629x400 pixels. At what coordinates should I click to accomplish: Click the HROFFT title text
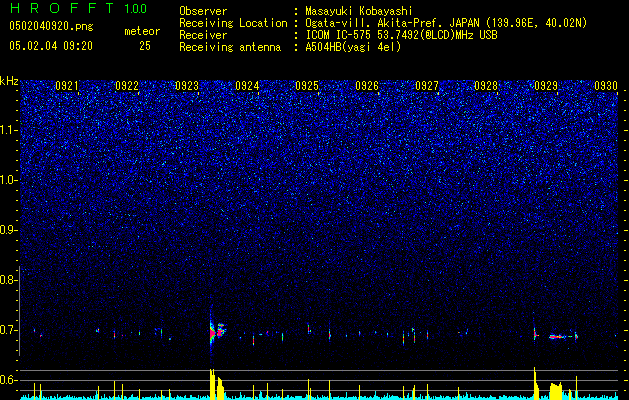pos(62,8)
